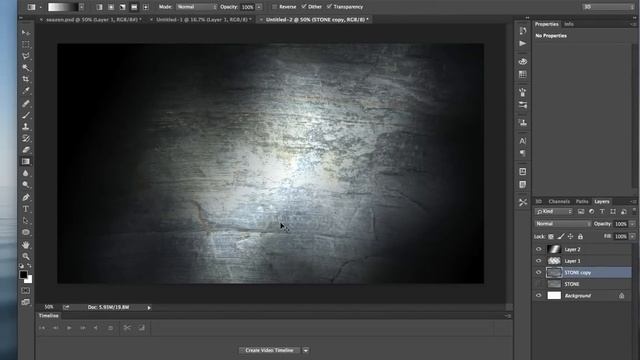Select the Blur tool
The height and width of the screenshot is (360, 640).
click(x=26, y=173)
